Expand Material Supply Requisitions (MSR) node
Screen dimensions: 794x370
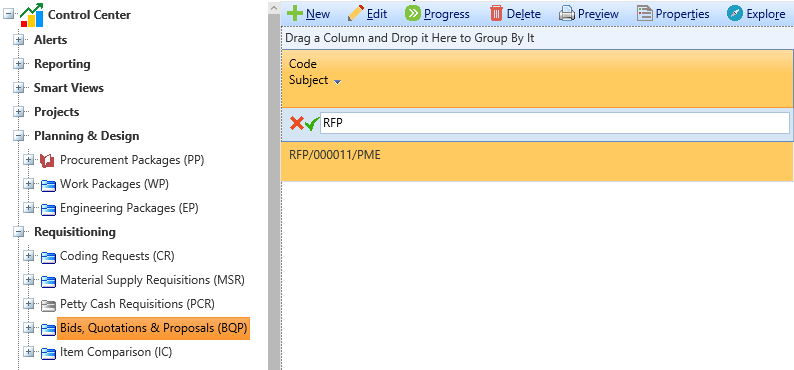(x=29, y=280)
